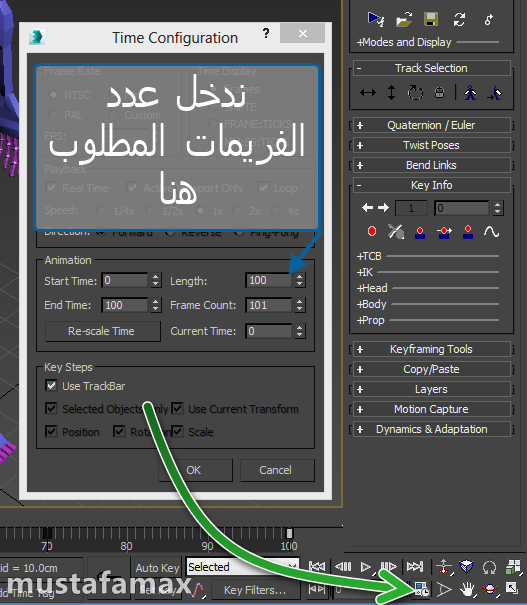Click the End Time input field
This screenshot has width=527, height=605.
click(x=125, y=305)
